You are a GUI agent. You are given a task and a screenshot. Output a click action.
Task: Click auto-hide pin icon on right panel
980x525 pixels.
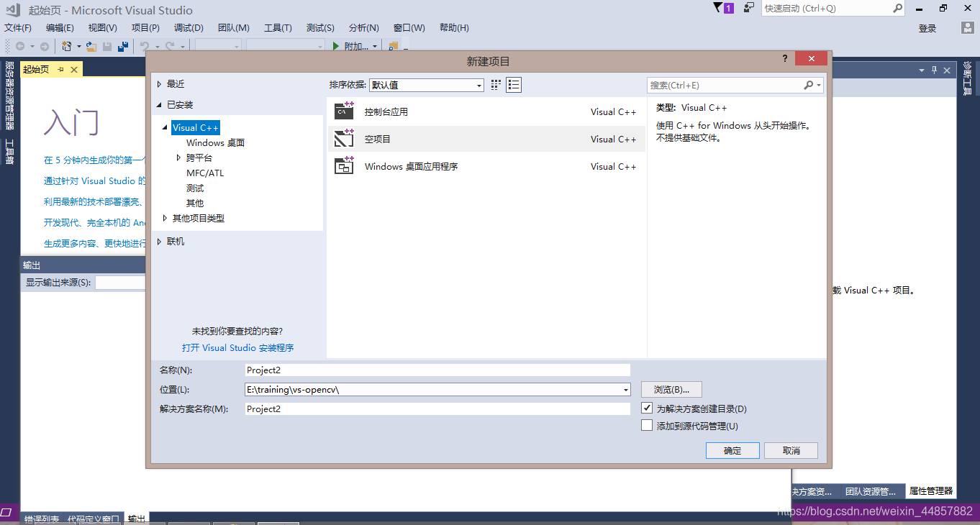click(x=935, y=70)
